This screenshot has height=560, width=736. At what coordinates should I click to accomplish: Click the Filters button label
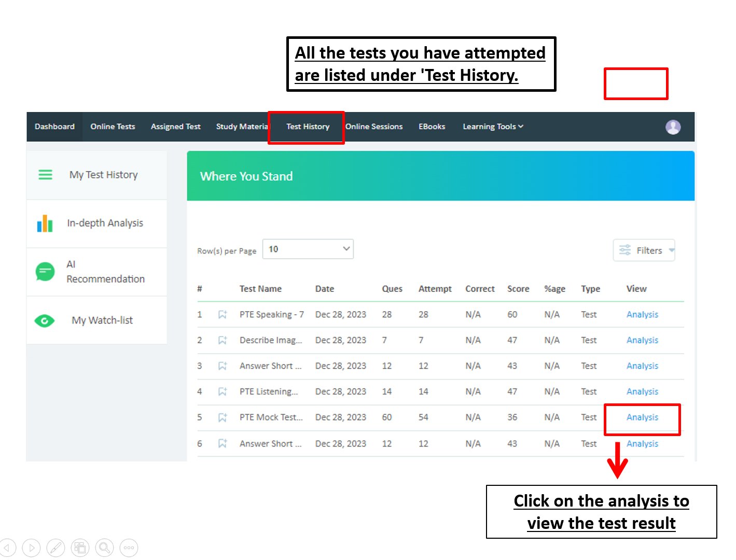click(x=649, y=250)
